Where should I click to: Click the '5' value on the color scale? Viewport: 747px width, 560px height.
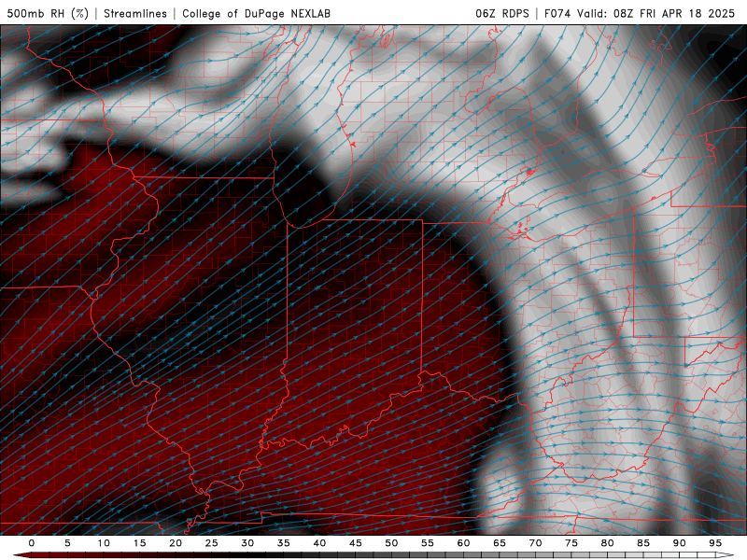[x=67, y=543]
